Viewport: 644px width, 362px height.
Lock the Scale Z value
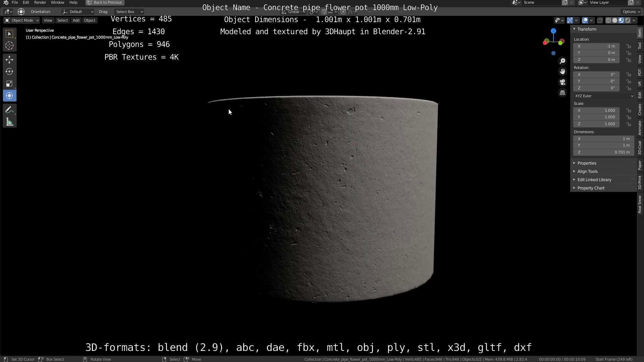pos(629,124)
